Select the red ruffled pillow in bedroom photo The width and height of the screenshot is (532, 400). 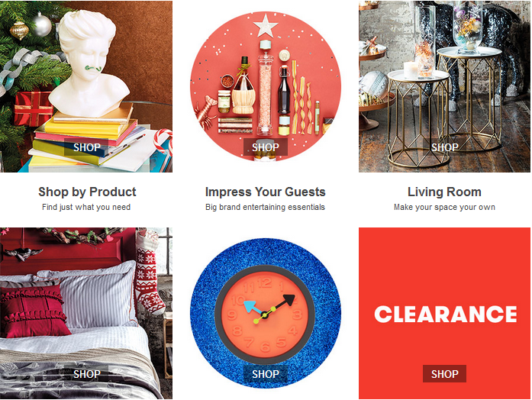point(34,312)
